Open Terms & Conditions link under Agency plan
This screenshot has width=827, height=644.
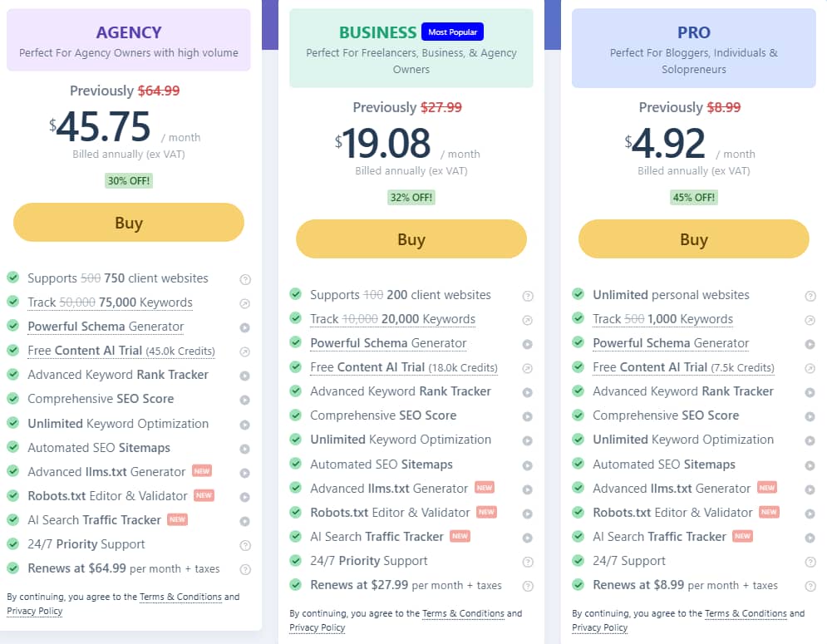click(x=180, y=597)
